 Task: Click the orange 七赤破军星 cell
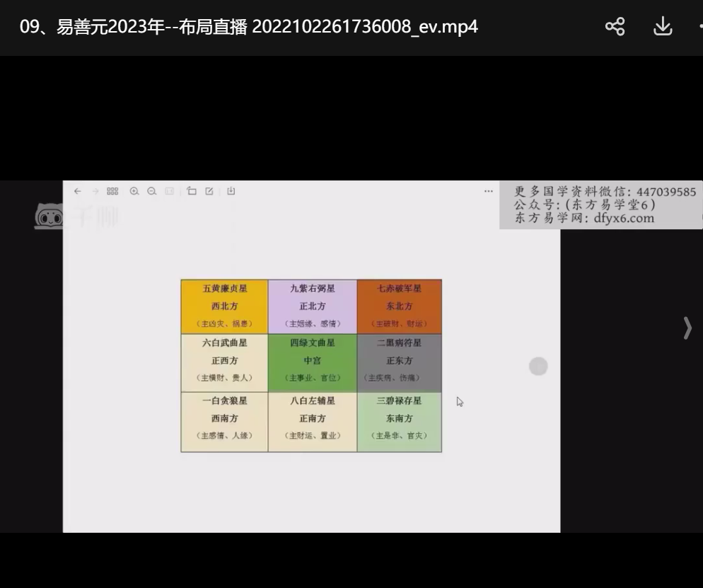tap(399, 306)
